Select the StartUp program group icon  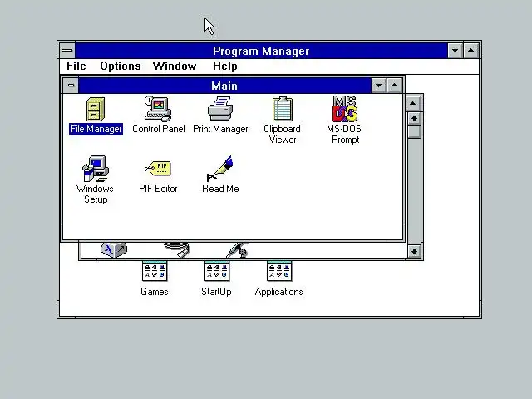[217, 271]
